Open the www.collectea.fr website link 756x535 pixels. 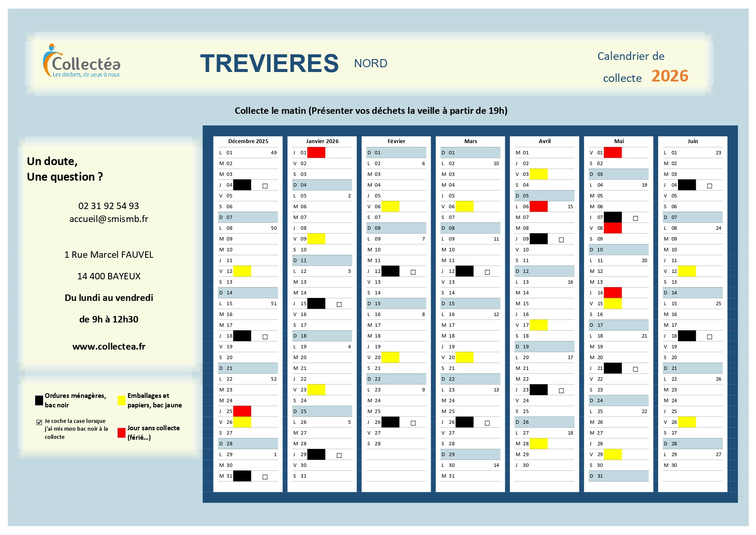[109, 347]
